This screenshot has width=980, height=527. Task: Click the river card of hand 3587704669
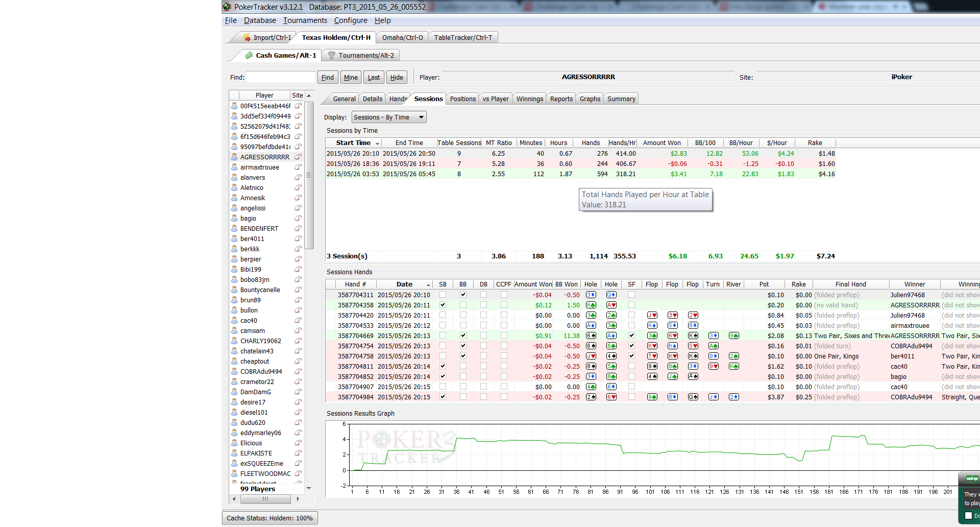734,336
